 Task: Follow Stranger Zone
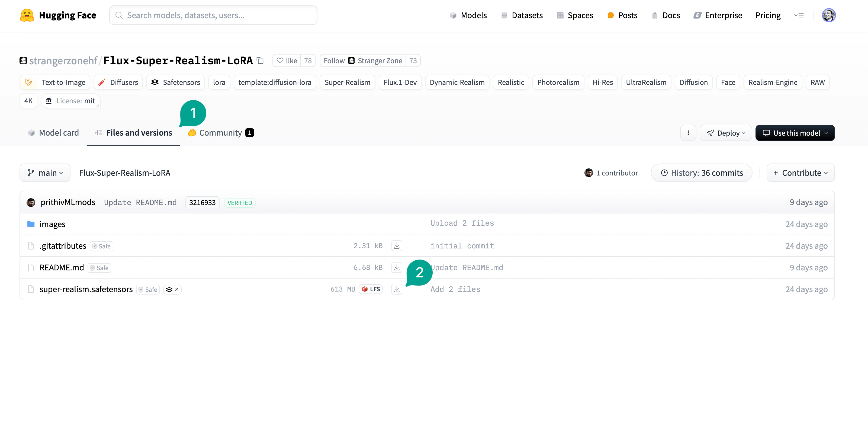[334, 61]
